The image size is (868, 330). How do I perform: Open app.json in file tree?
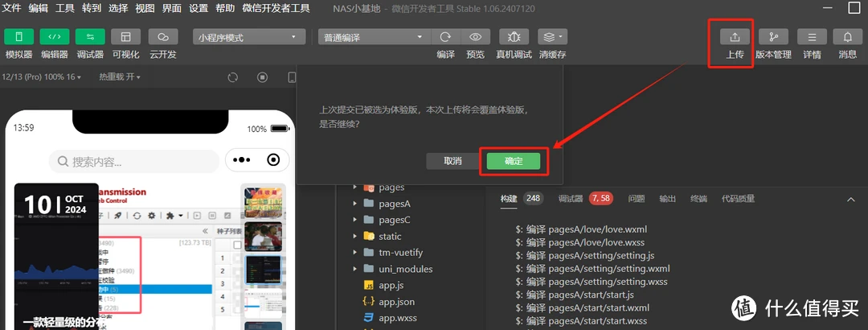point(396,302)
